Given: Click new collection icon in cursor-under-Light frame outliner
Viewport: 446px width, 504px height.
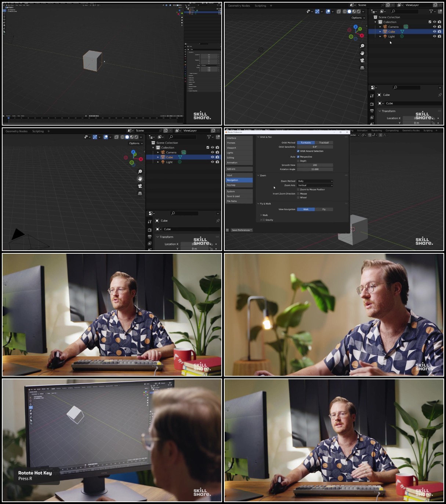Looking at the screenshot, I should pos(440,11).
